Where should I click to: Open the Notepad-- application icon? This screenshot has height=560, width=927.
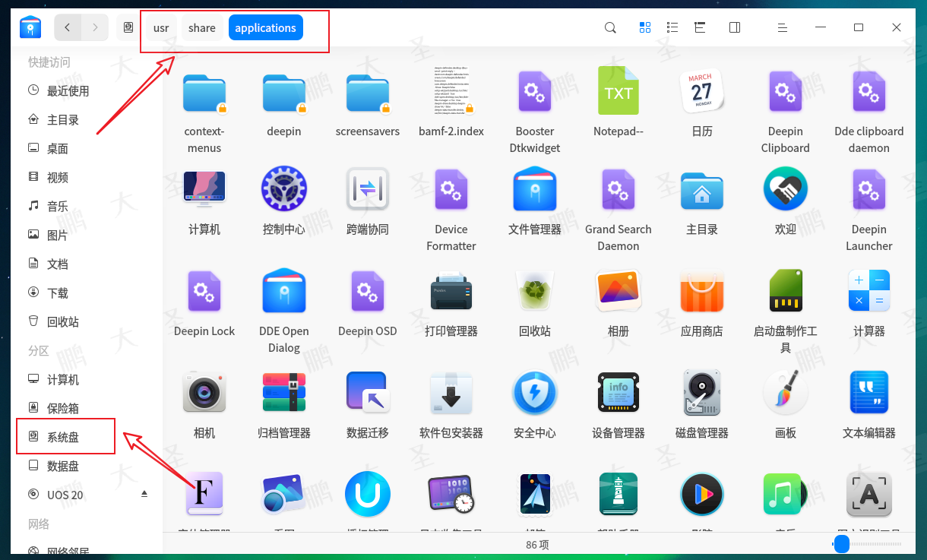coord(619,91)
